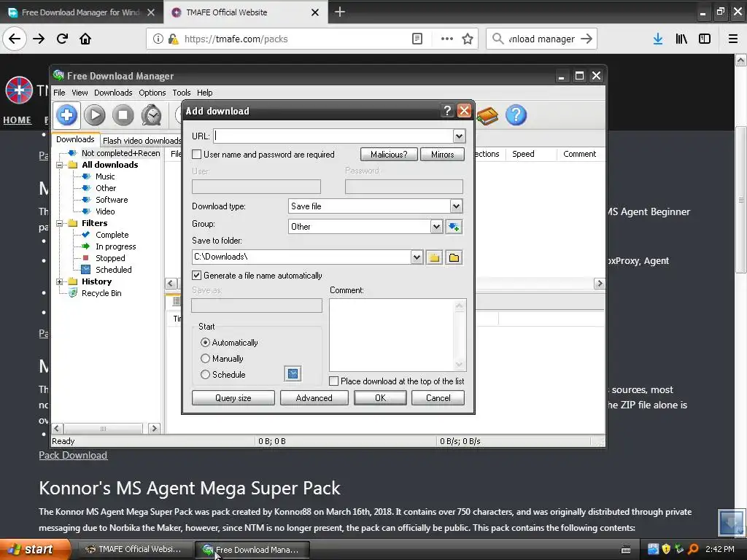Open the Save to folder dropdown arrow
The image size is (747, 560).
[417, 257]
